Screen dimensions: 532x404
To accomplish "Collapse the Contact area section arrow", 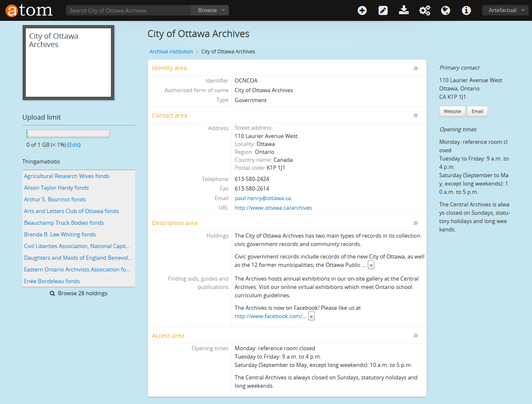I will [415, 115].
